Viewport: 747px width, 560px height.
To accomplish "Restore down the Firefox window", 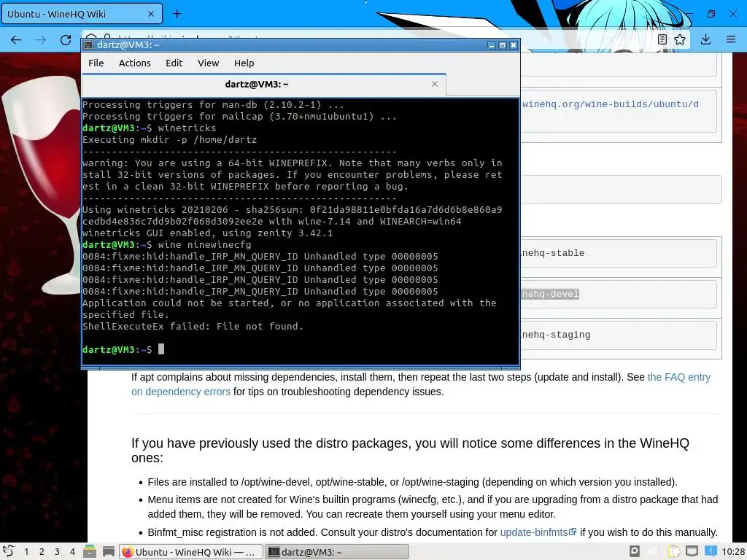I will (x=711, y=14).
